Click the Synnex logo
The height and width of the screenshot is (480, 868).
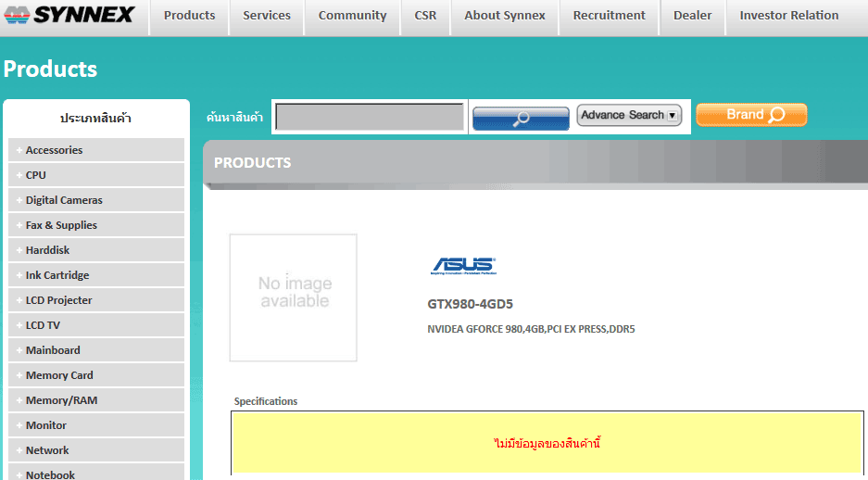[69, 16]
